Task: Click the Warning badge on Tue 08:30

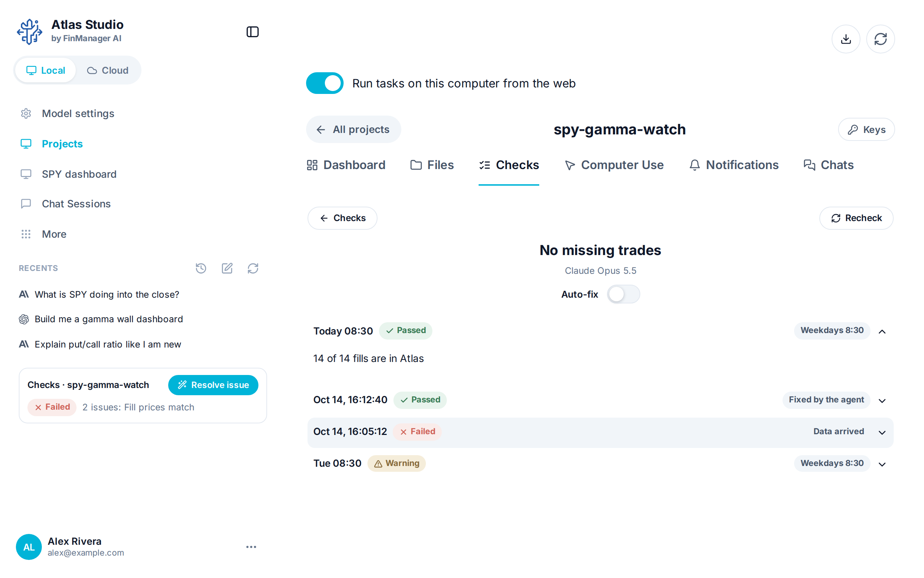Action: point(396,463)
